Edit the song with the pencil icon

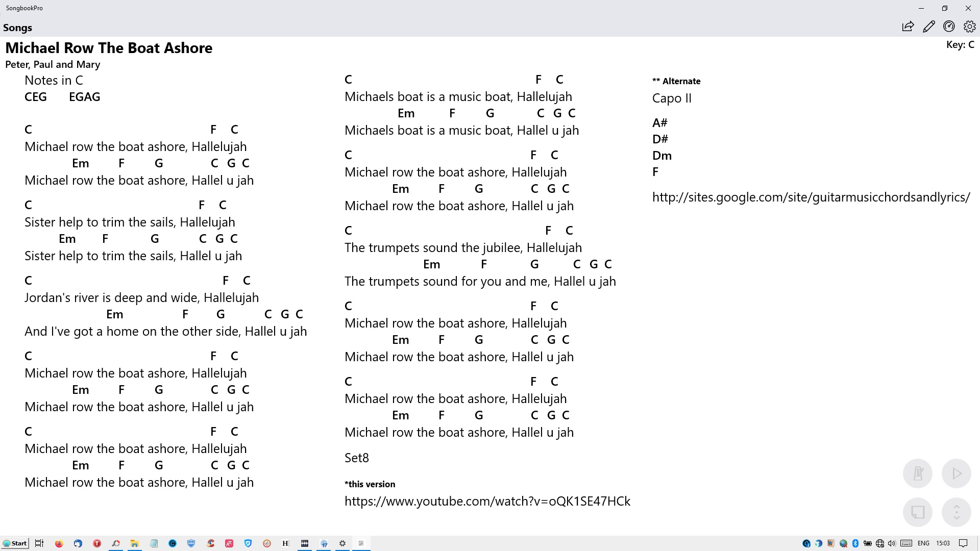tap(929, 27)
